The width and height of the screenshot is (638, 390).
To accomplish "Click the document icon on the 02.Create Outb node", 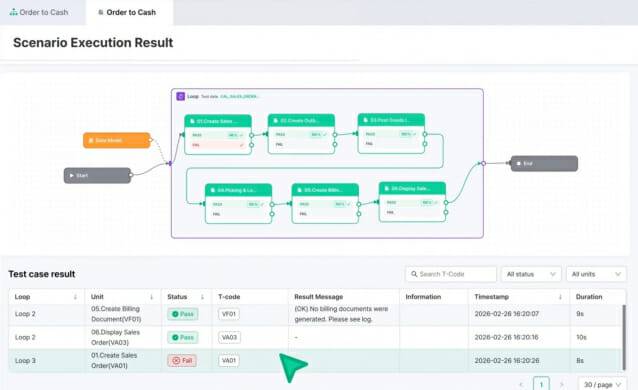I will 275,121.
